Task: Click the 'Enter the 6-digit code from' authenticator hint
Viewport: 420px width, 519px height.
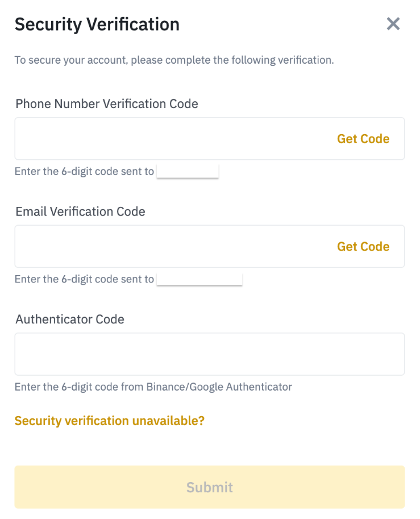Action: click(80, 387)
